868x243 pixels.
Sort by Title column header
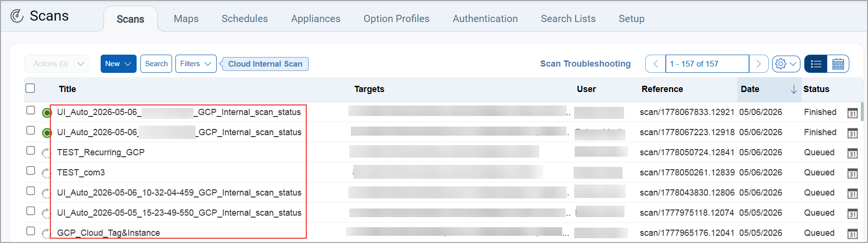click(x=68, y=89)
